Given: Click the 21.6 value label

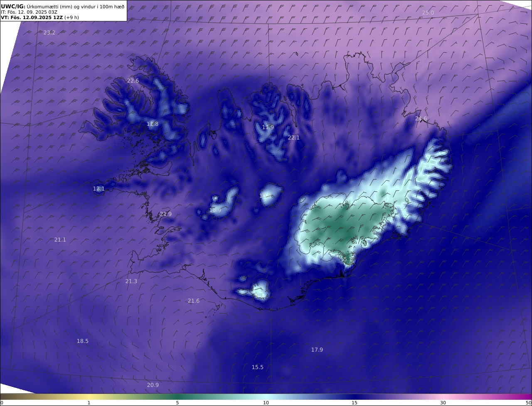Looking at the screenshot, I should [194, 301].
